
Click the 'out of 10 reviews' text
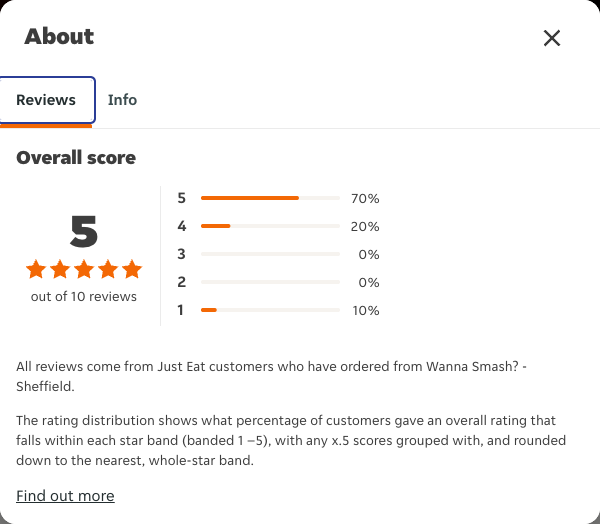[x=84, y=297]
